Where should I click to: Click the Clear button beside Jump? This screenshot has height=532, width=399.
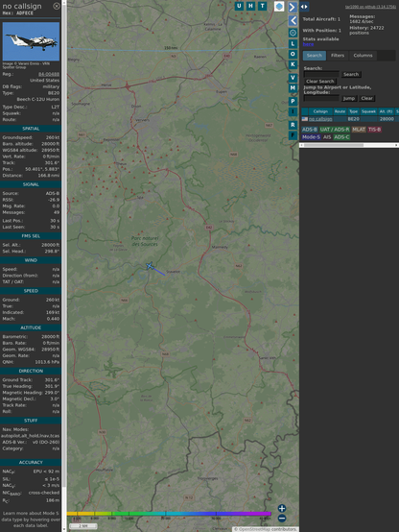[x=366, y=98]
